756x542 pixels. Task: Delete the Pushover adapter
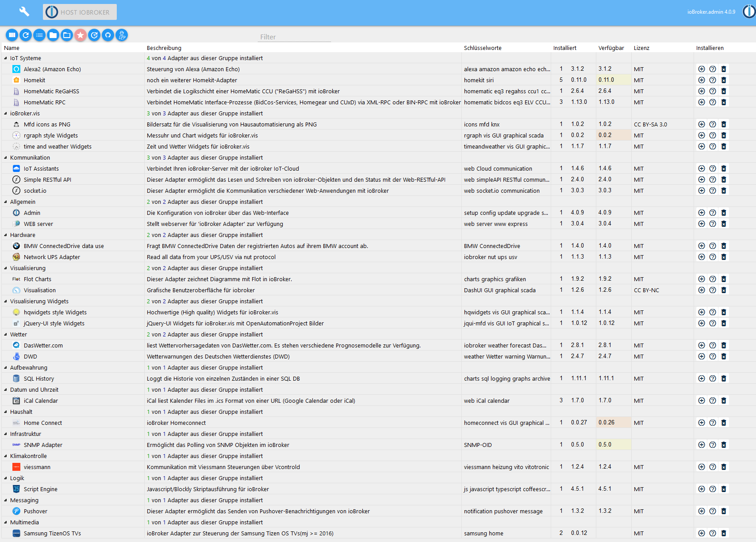(x=724, y=511)
